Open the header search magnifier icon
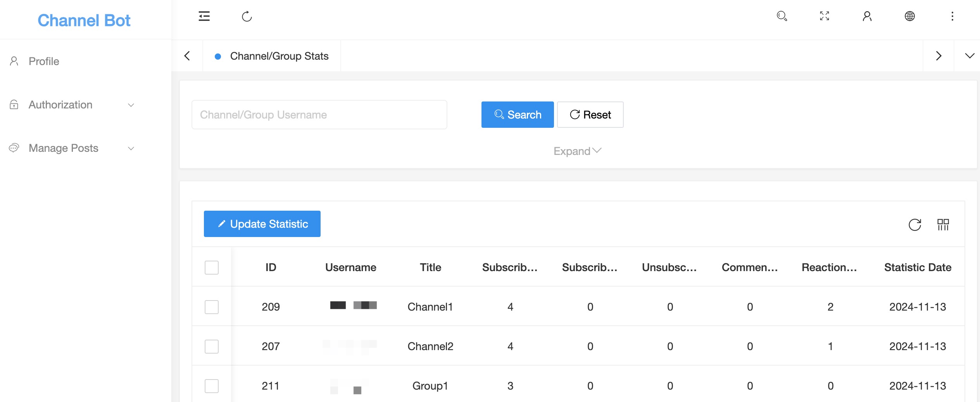 coord(782,16)
